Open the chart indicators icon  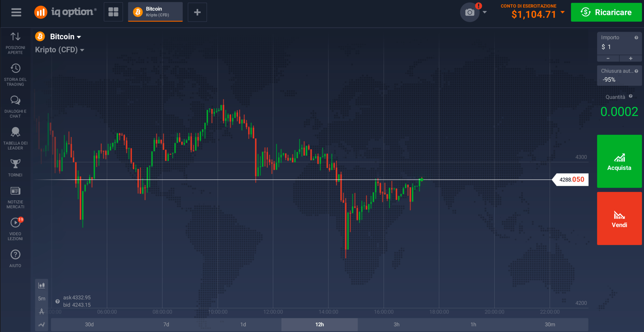42,325
